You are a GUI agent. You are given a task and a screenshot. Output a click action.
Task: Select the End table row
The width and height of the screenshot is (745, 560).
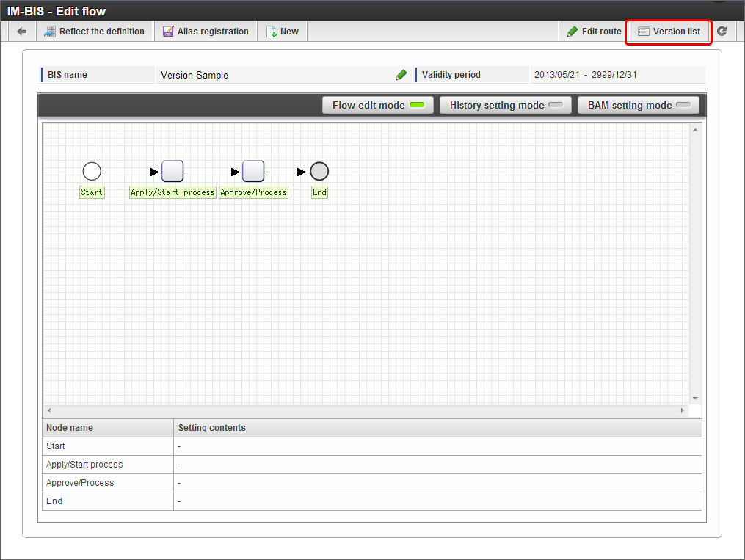[x=372, y=501]
